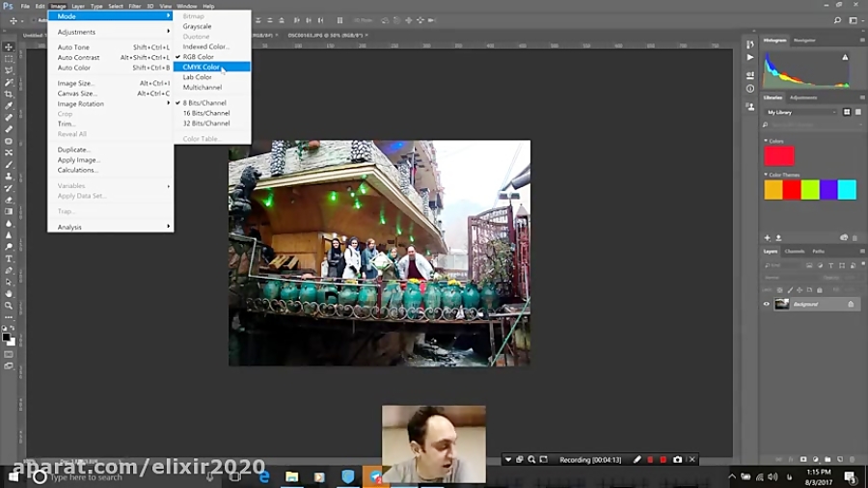
Task: Open Histogram panel options menu
Action: 862,41
